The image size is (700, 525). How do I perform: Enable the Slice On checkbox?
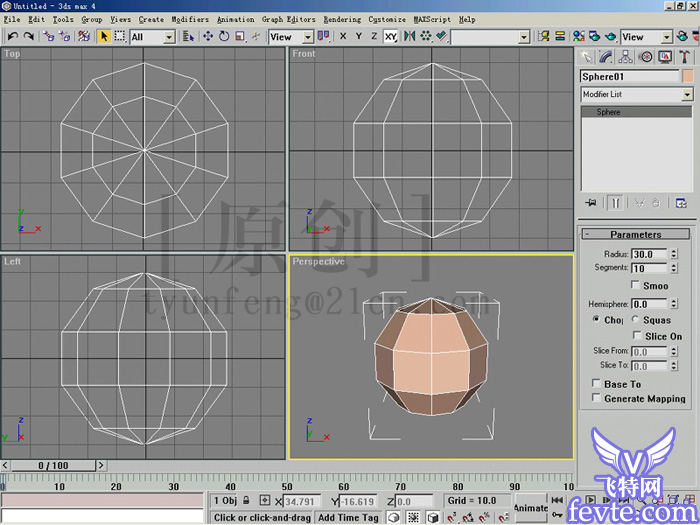637,335
